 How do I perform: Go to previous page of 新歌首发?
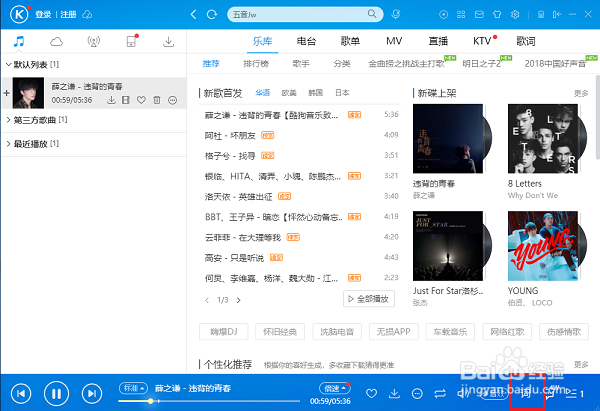tap(207, 300)
